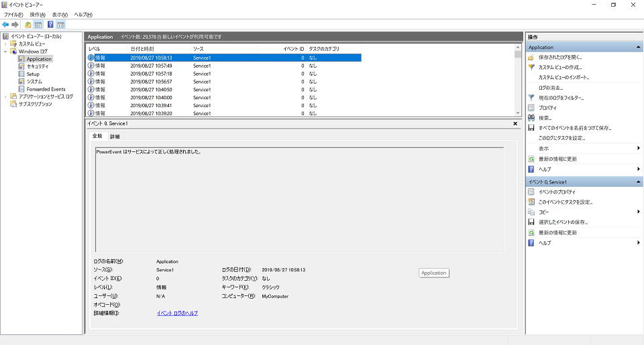Click カスタム ビューの作成 filter icon
Image resolution: width=644 pixels, height=345 pixels.
[531, 67]
